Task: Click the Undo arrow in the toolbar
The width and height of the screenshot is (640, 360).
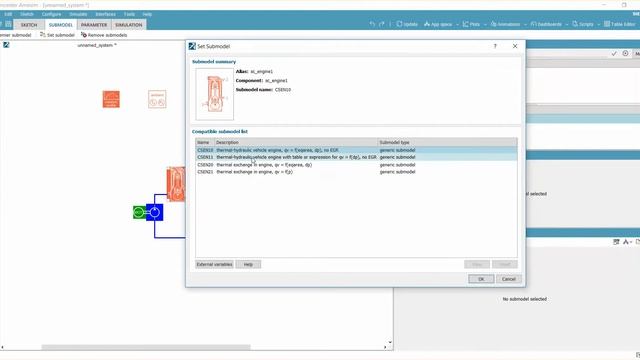Action: (372, 24)
